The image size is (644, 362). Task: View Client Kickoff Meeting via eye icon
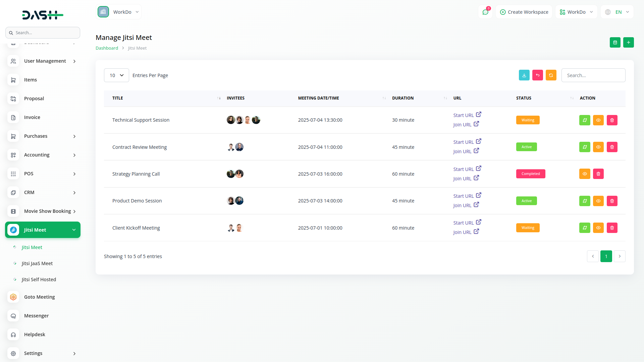[598, 228]
